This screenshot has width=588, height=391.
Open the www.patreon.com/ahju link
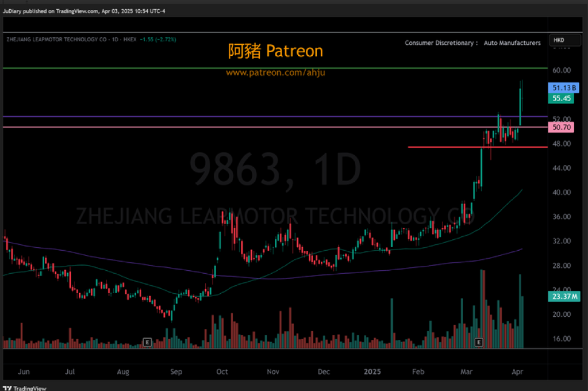tap(275, 73)
